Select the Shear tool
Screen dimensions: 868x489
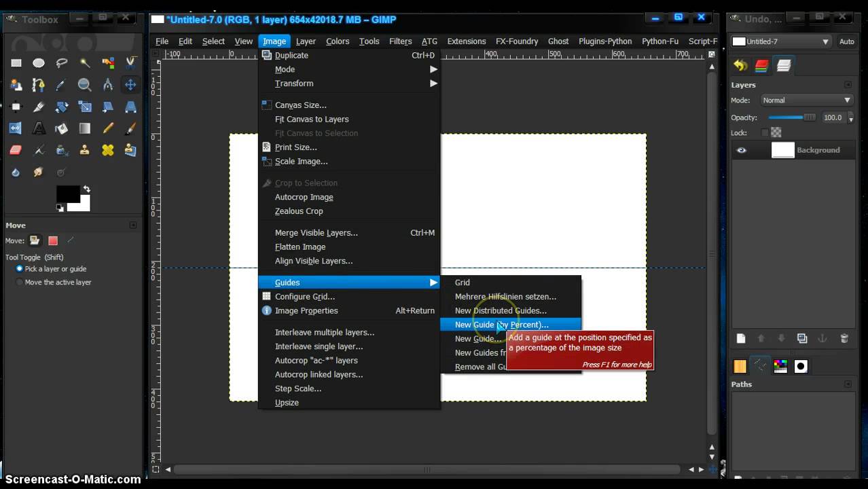click(x=108, y=107)
